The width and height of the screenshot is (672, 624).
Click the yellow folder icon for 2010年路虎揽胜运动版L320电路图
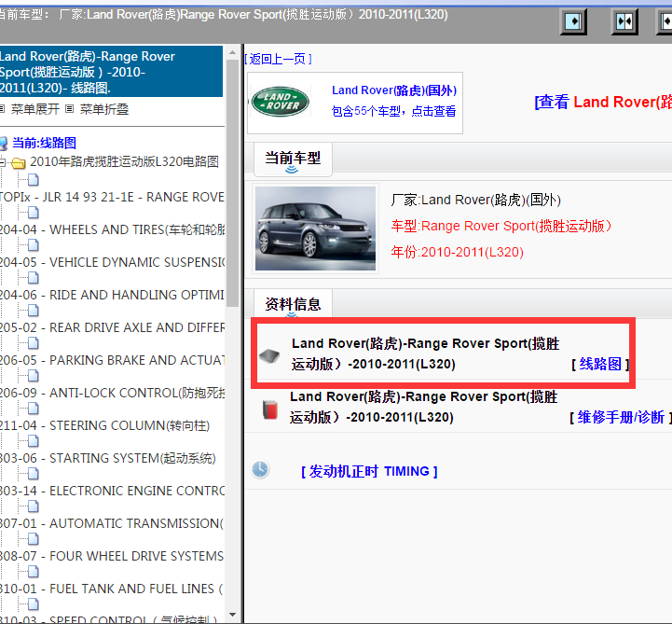pyautogui.click(x=18, y=163)
